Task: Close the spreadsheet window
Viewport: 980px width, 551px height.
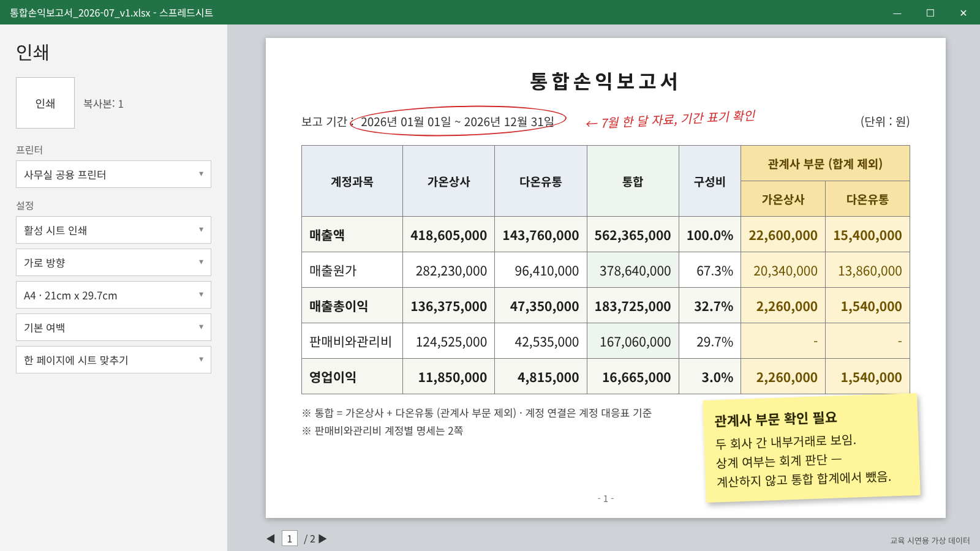Action: (x=963, y=12)
